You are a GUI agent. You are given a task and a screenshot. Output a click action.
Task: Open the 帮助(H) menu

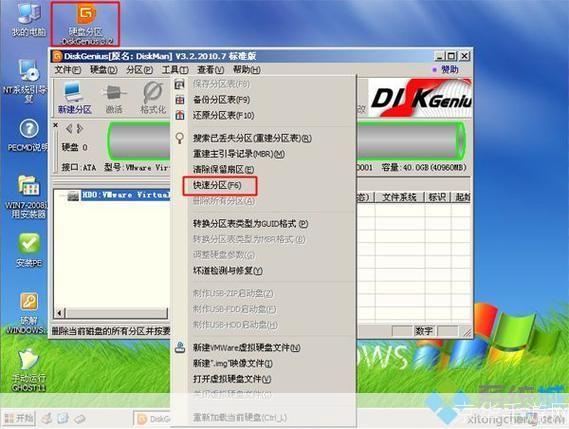pos(247,69)
